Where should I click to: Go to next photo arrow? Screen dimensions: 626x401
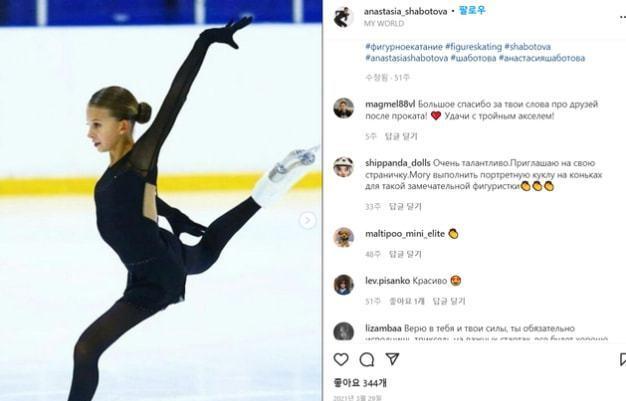[307, 220]
